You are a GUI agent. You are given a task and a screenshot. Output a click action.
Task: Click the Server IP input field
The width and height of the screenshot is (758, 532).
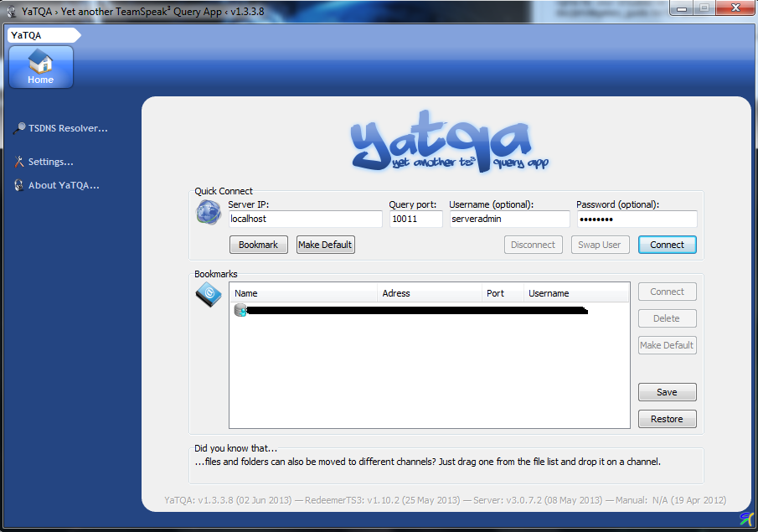305,219
